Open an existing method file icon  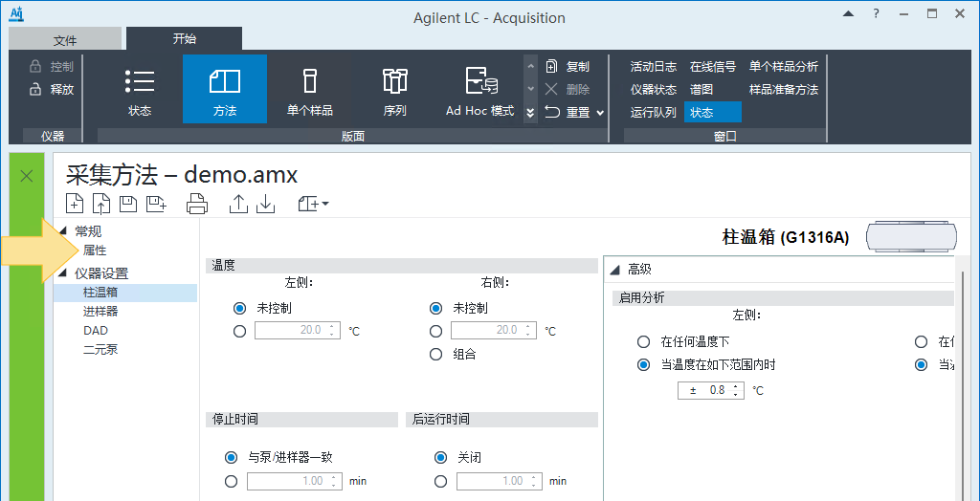pyautogui.click(x=101, y=204)
